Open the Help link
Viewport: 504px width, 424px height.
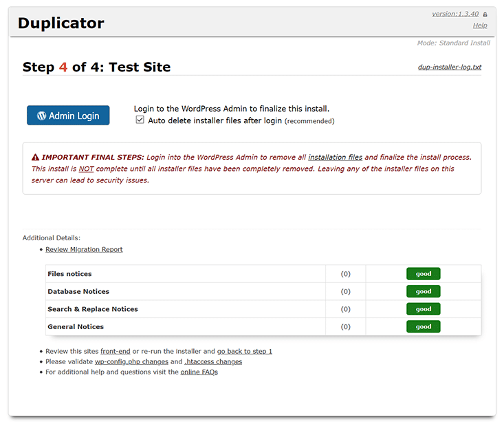click(480, 25)
